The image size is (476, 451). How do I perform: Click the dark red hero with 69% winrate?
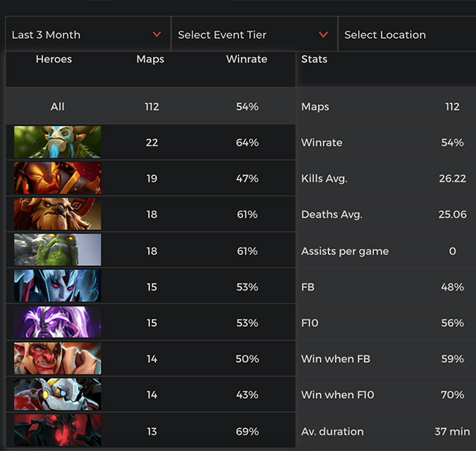tap(57, 431)
